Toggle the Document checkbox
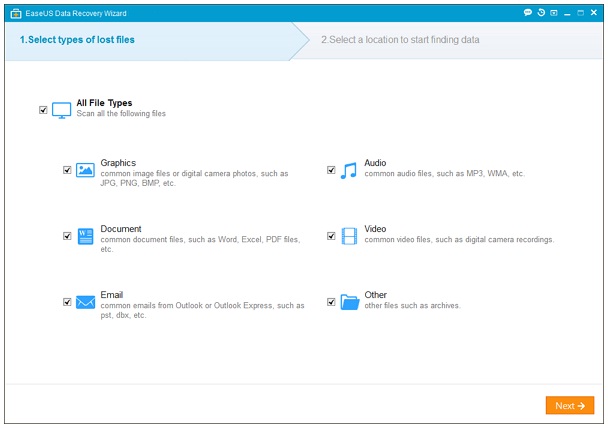 point(67,236)
